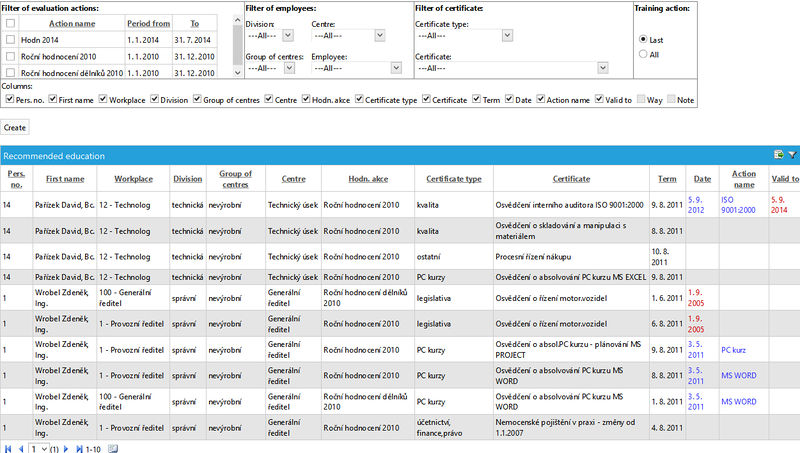Jump to the last page of results
The height and width of the screenshot is (453, 800).
pyautogui.click(x=79, y=449)
